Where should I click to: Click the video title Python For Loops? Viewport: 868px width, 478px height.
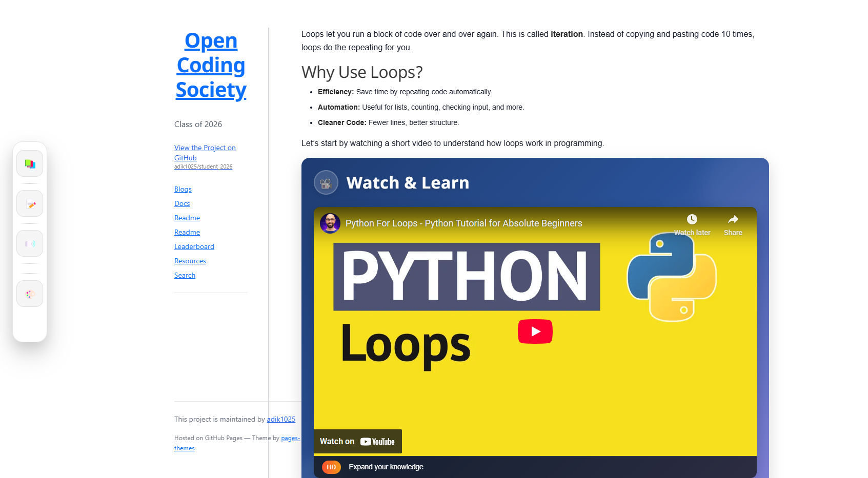[x=464, y=223]
